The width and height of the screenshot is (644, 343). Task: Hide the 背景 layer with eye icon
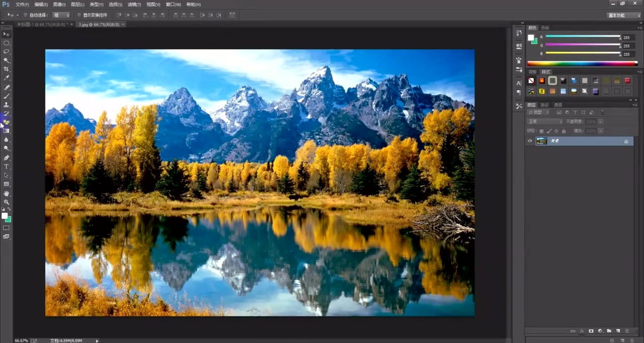(x=530, y=141)
